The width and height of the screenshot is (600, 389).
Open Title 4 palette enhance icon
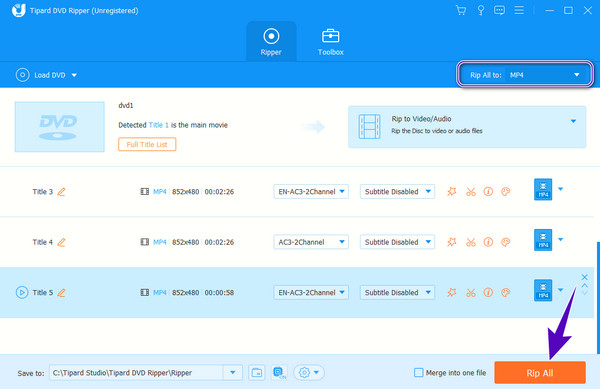(505, 242)
